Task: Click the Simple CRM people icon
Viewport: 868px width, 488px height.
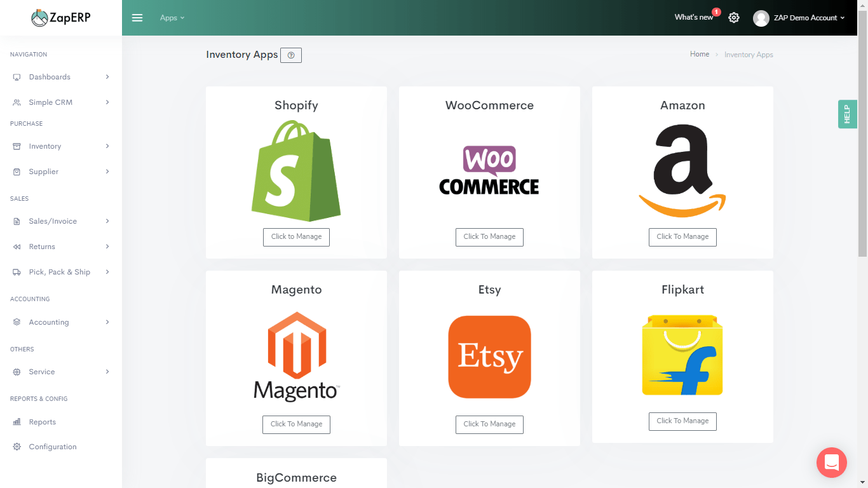Action: pyautogui.click(x=17, y=102)
